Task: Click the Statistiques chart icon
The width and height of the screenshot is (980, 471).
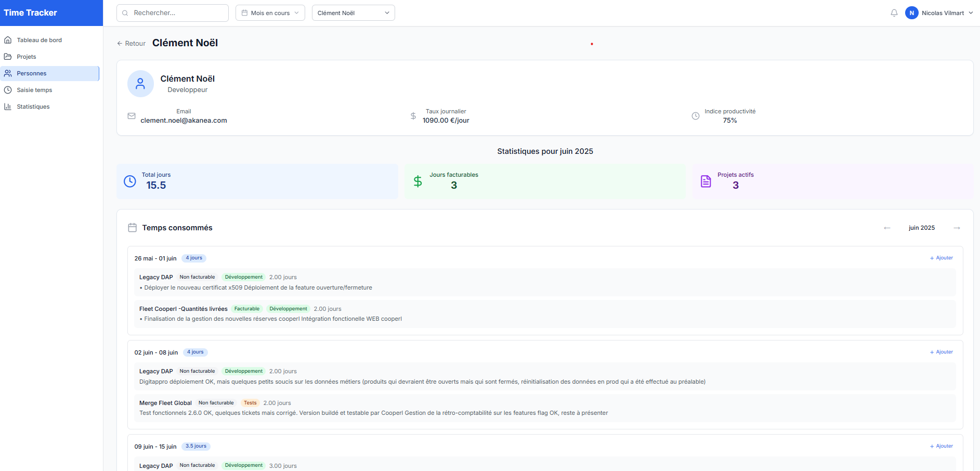Action: click(x=8, y=107)
